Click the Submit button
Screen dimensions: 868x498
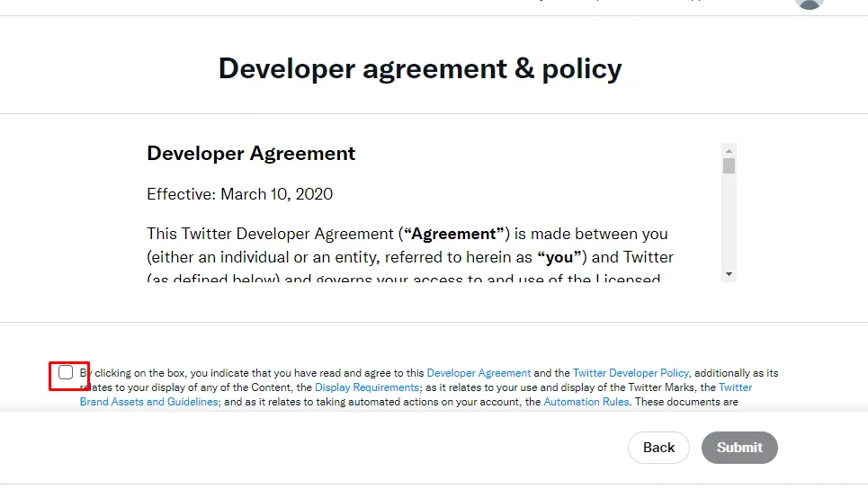click(x=739, y=448)
